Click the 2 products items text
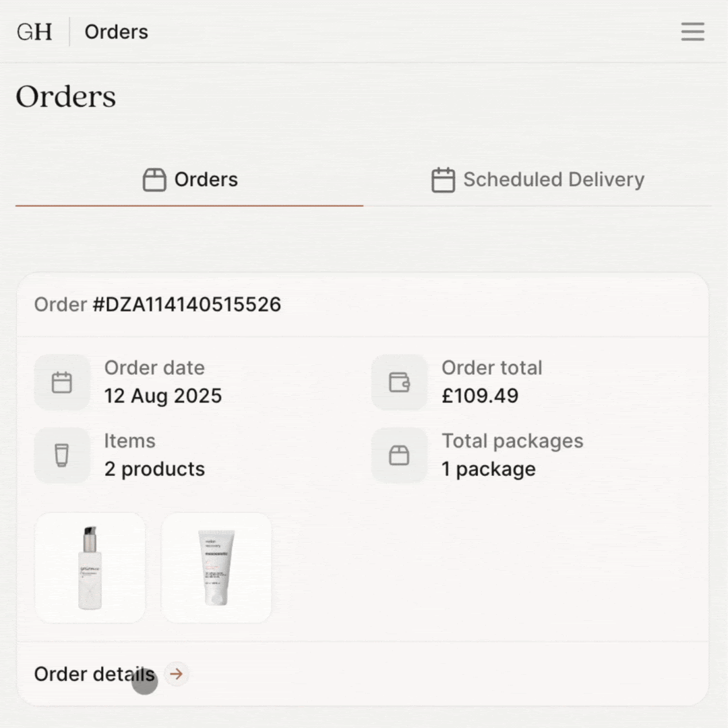Image resolution: width=728 pixels, height=728 pixels. [x=154, y=469]
